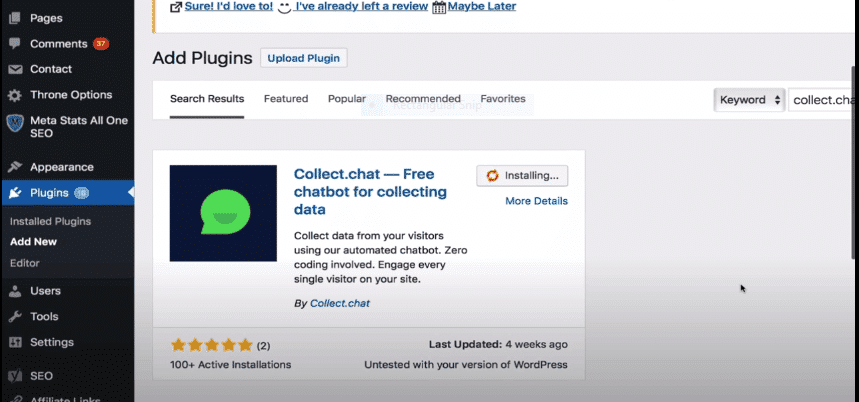Switch to the Search Results tab

point(207,99)
